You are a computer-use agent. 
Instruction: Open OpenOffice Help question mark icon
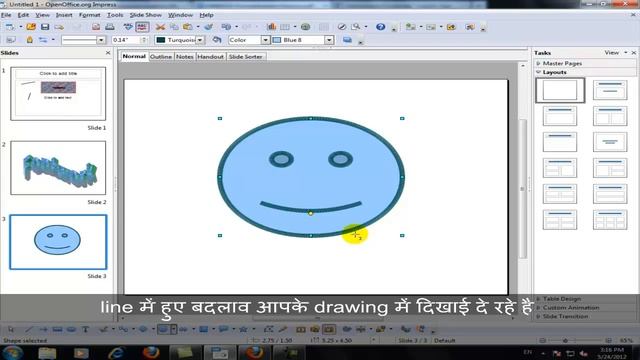[380, 27]
